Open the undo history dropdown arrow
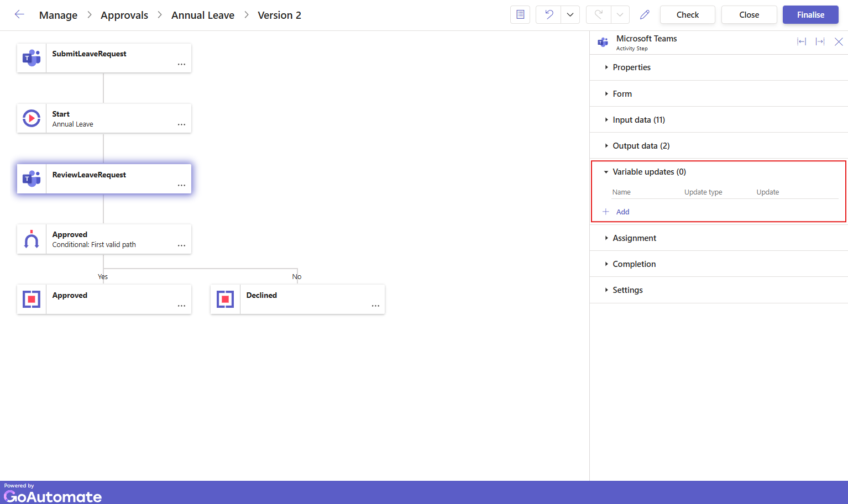 pos(570,15)
